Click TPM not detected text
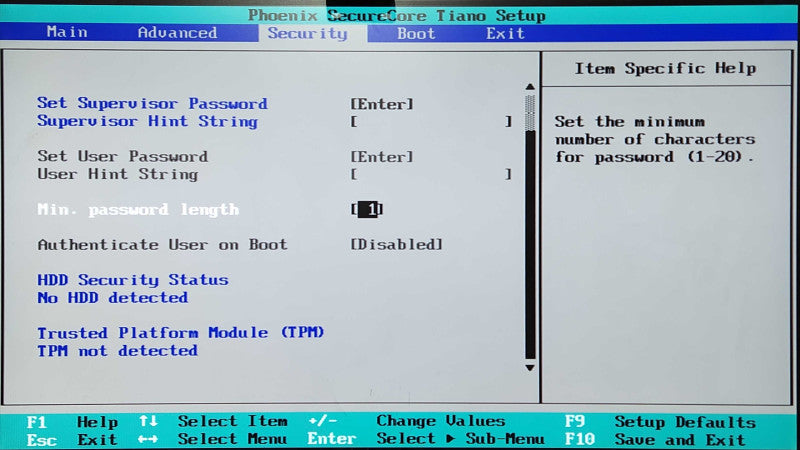 click(x=117, y=351)
